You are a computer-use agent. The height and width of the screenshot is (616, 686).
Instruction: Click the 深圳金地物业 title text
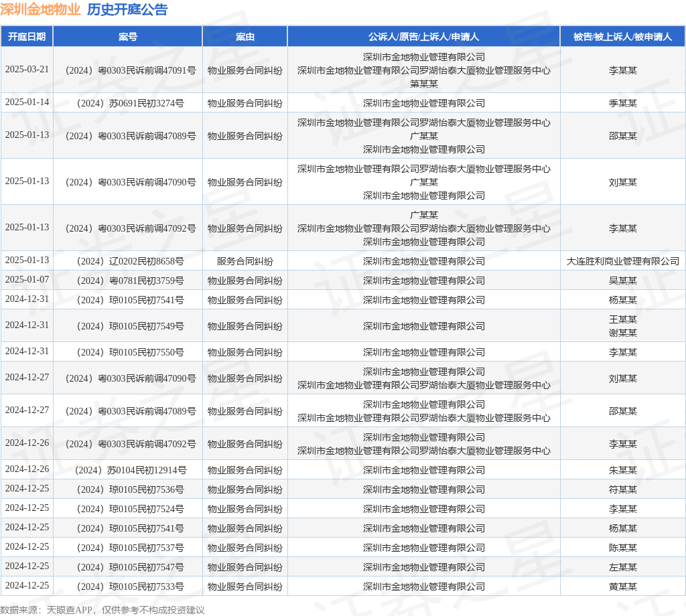[x=40, y=9]
